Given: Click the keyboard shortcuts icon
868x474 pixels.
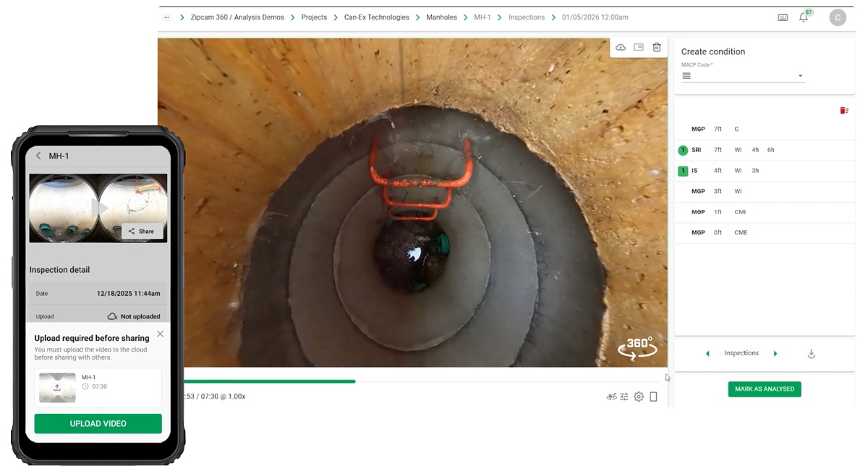Looking at the screenshot, I should 783,18.
